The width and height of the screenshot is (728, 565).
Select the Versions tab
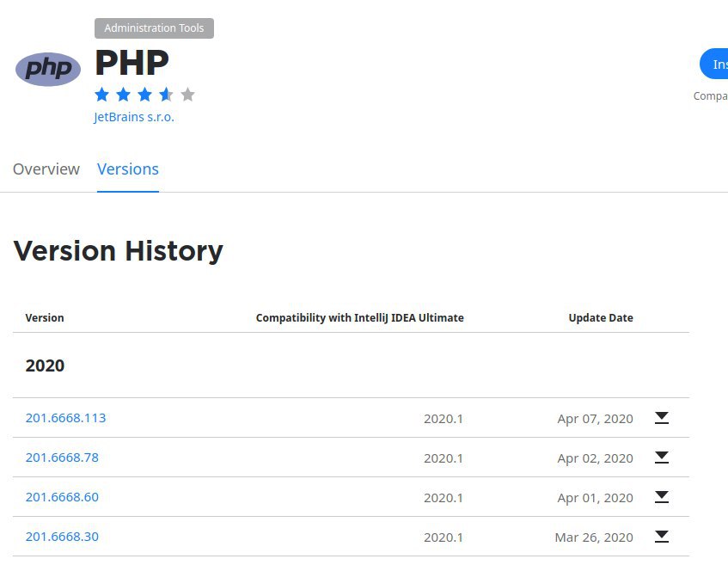click(128, 169)
